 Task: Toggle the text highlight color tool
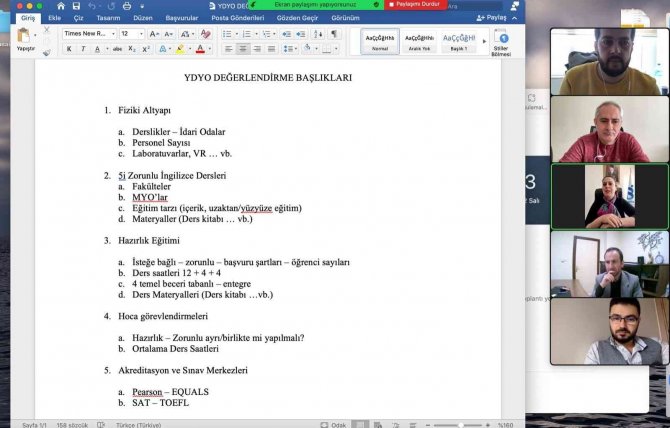coord(179,48)
